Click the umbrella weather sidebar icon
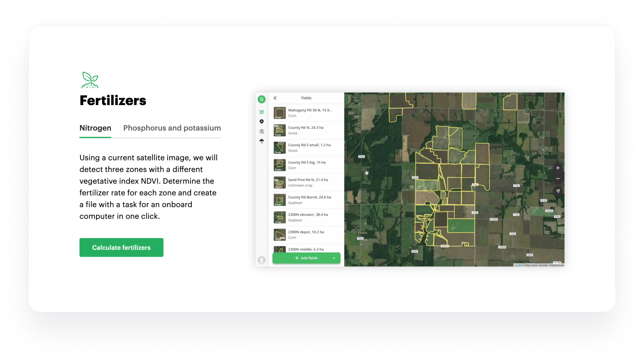Screen dimensions: 644x360 pyautogui.click(x=261, y=141)
